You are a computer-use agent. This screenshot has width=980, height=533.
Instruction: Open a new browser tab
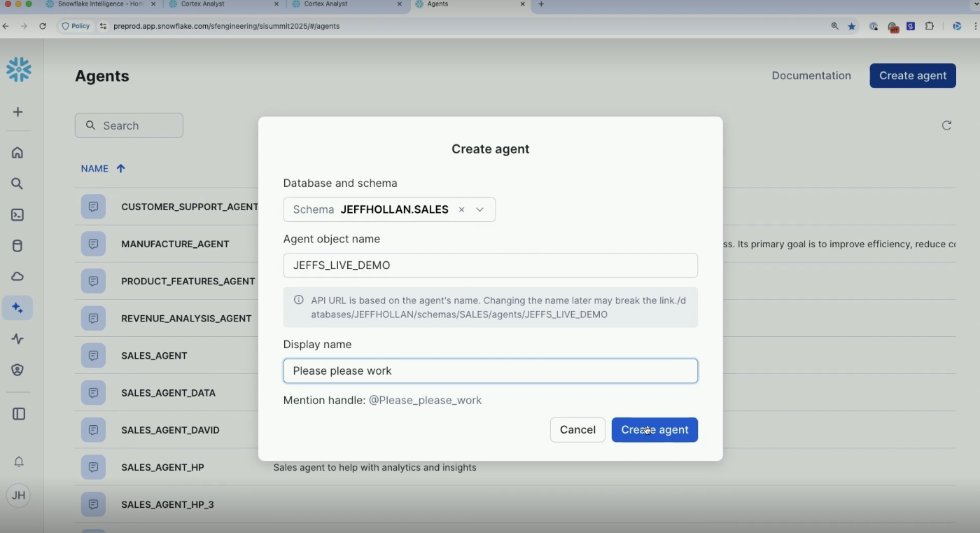click(x=541, y=4)
